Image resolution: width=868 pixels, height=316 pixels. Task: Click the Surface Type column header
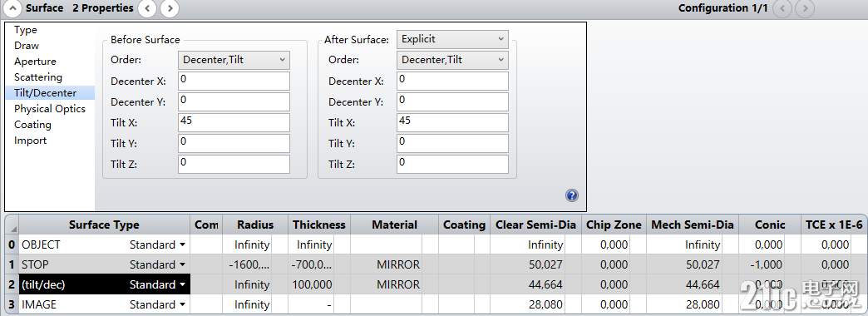point(104,225)
